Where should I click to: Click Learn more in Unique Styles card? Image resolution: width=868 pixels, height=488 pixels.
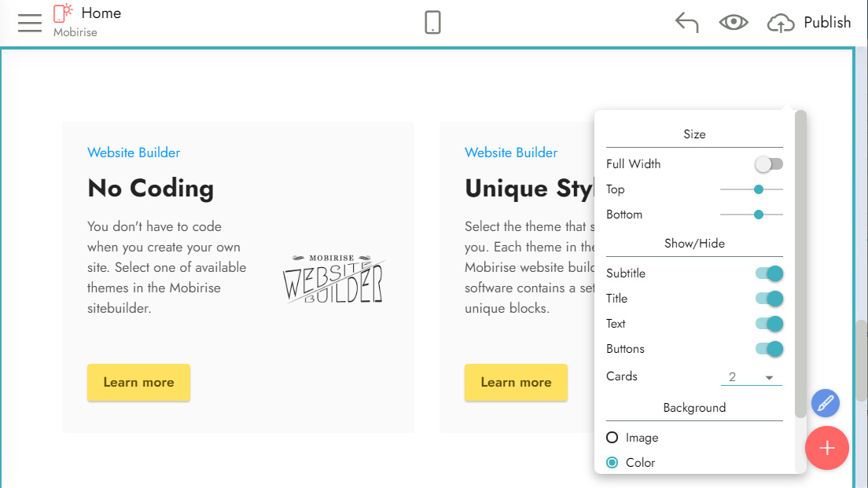pos(516,383)
